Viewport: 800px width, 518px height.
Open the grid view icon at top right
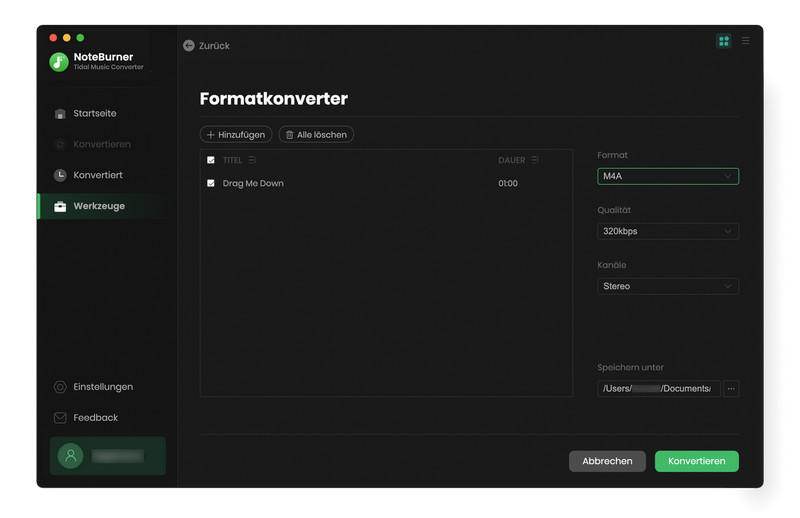pyautogui.click(x=724, y=41)
